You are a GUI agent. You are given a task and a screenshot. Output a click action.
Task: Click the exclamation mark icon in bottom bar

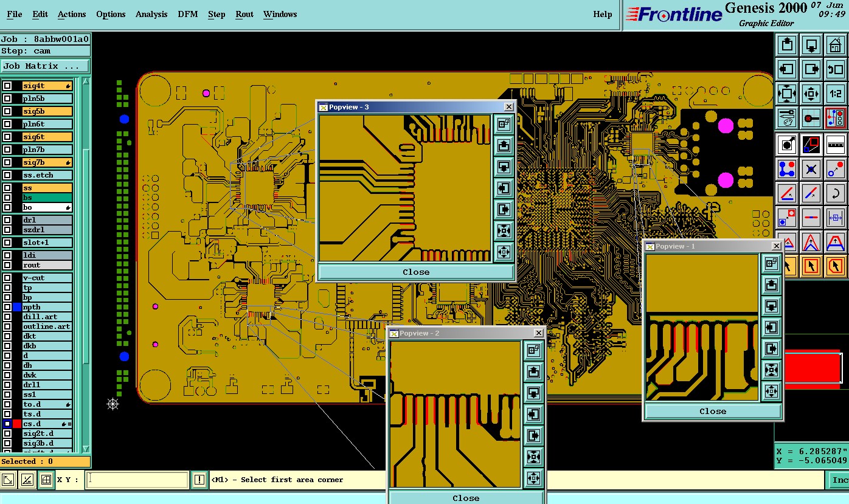199,480
